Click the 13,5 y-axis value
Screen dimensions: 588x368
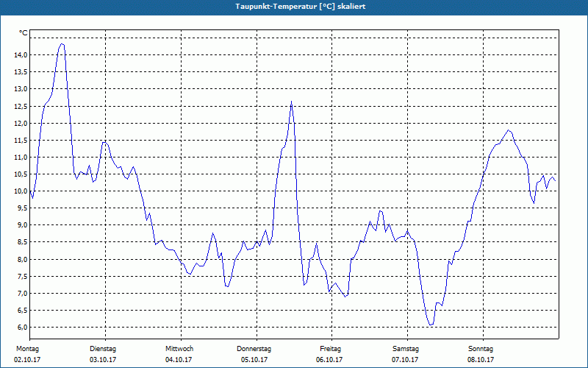tap(21, 72)
